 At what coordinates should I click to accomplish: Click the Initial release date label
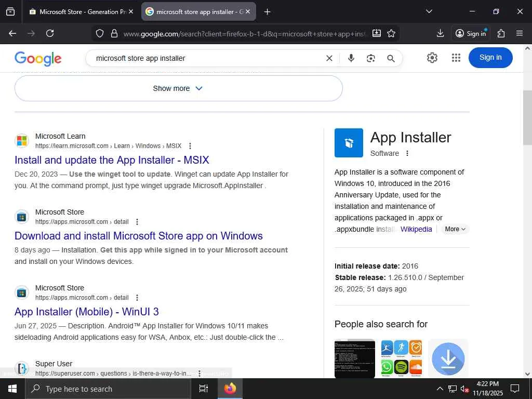click(367, 266)
